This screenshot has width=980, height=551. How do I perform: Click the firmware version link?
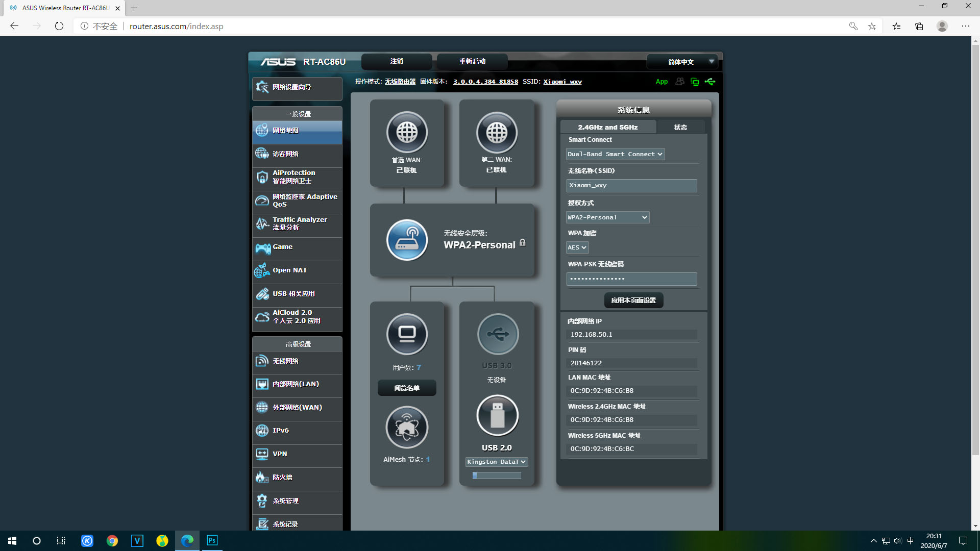pyautogui.click(x=485, y=82)
